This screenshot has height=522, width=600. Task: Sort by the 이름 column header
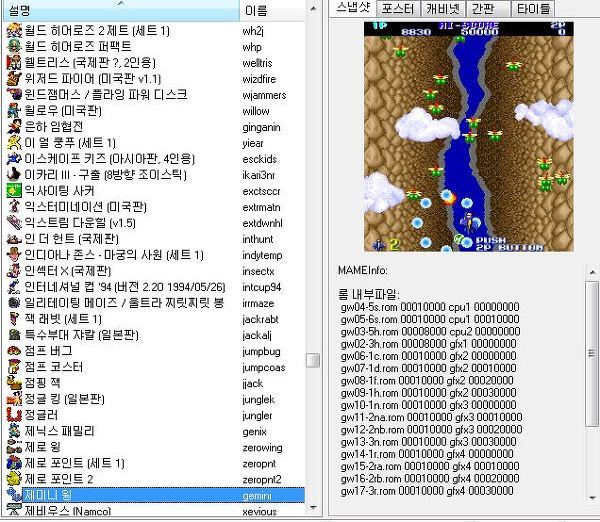(x=272, y=10)
